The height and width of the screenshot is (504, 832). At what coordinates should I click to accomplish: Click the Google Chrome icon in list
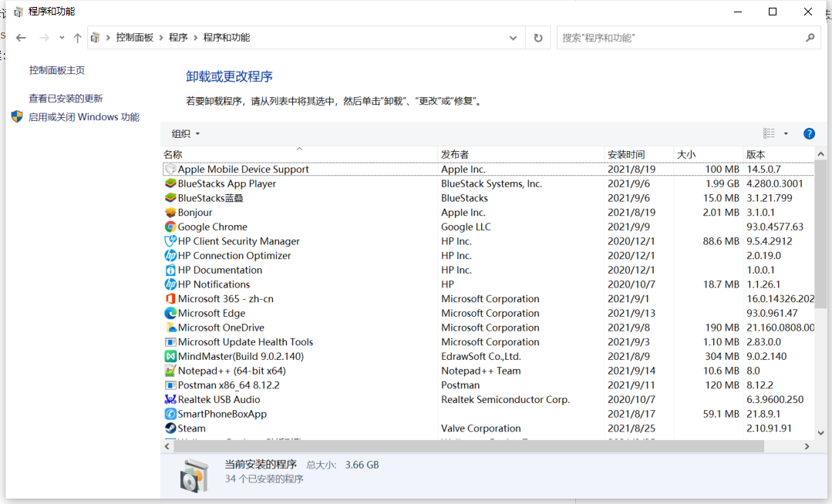pos(170,227)
